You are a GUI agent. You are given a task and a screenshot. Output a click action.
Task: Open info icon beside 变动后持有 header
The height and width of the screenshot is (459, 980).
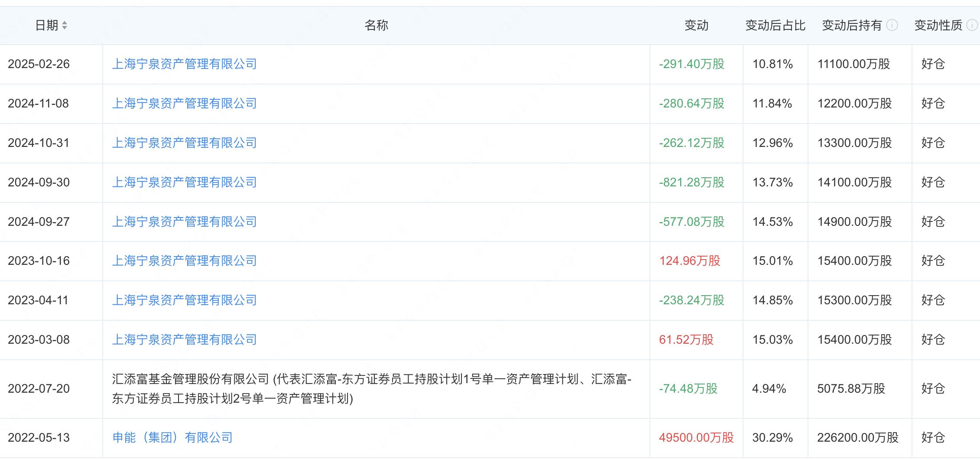coord(892,25)
